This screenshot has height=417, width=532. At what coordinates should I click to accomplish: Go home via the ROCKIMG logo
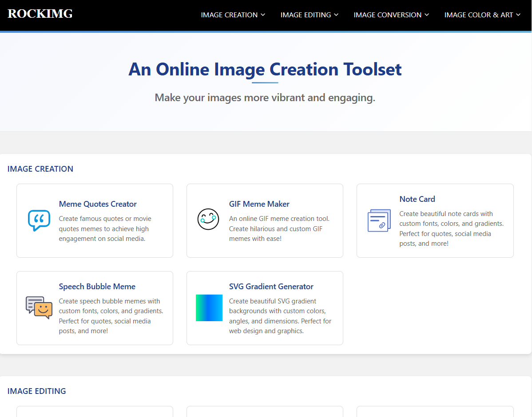pos(40,14)
